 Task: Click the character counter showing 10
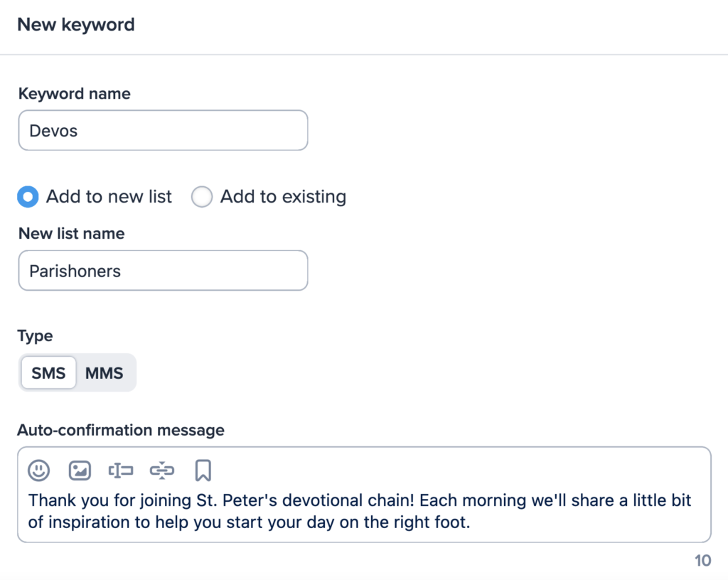click(x=702, y=561)
